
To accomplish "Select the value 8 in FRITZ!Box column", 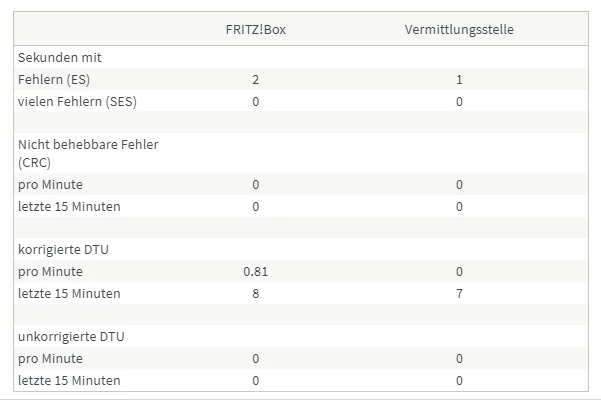I will click(x=255, y=293).
